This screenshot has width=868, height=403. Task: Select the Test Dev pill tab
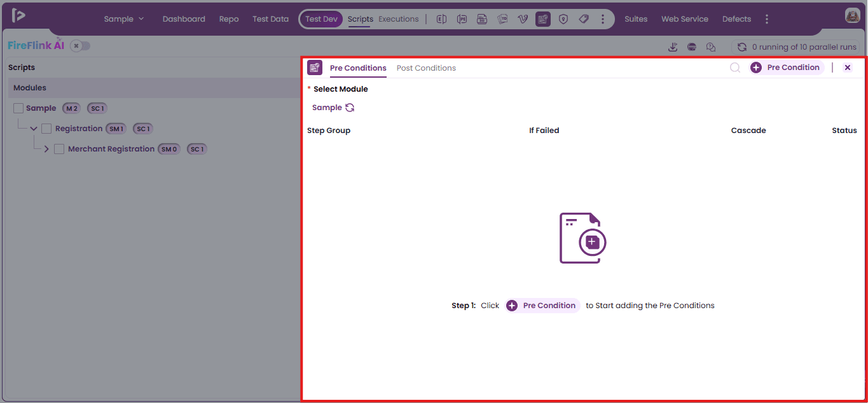321,19
